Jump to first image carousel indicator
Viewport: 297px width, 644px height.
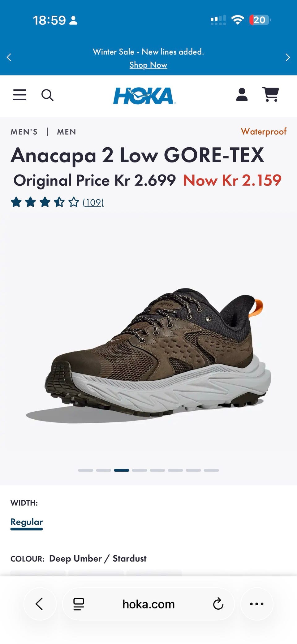pyautogui.click(x=86, y=470)
